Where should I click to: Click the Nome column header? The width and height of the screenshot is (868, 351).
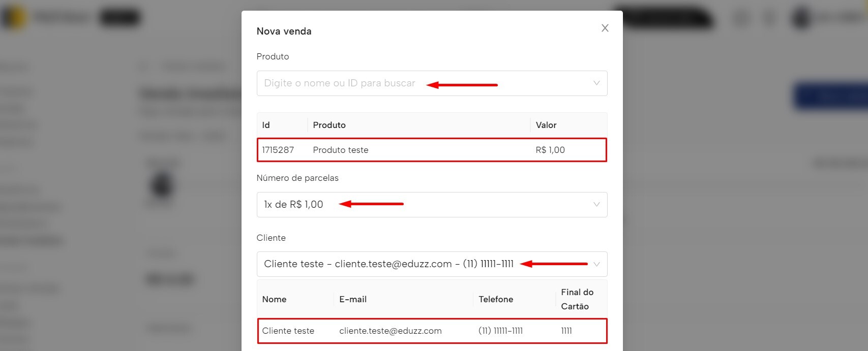coord(274,299)
